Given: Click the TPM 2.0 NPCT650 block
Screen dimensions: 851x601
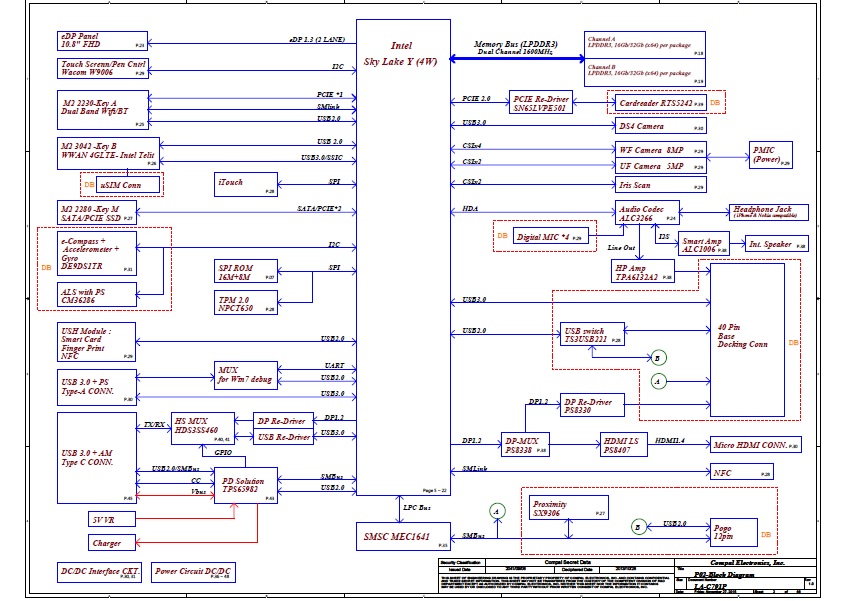Looking at the screenshot, I should 246,302.
